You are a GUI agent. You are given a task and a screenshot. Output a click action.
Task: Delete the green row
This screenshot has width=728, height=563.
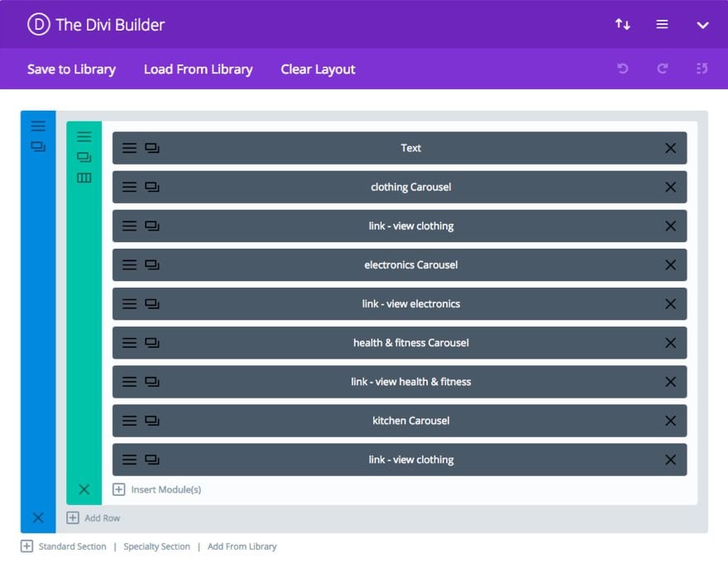[x=84, y=489]
